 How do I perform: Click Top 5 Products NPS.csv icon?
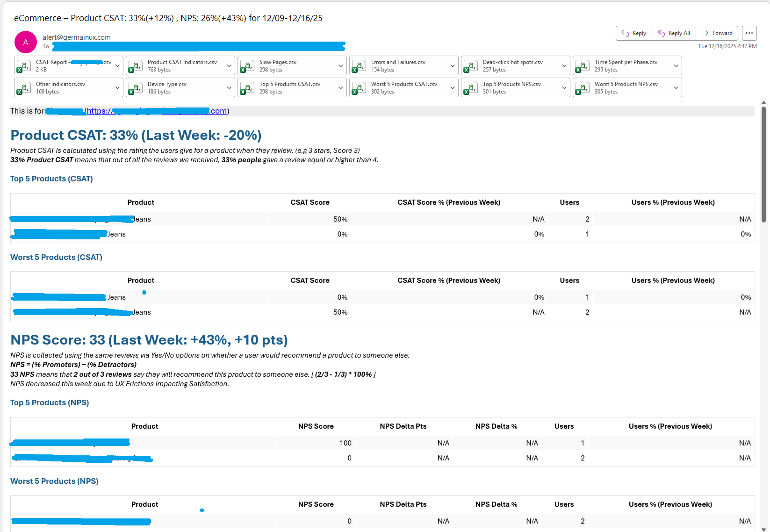470,88
